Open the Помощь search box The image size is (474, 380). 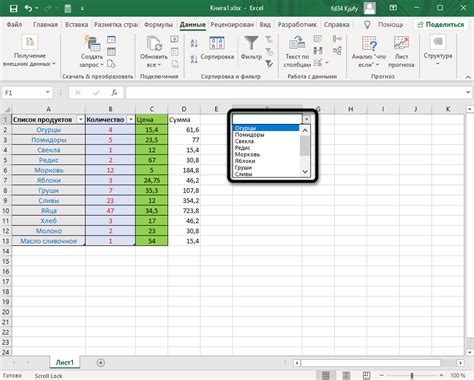coord(390,24)
